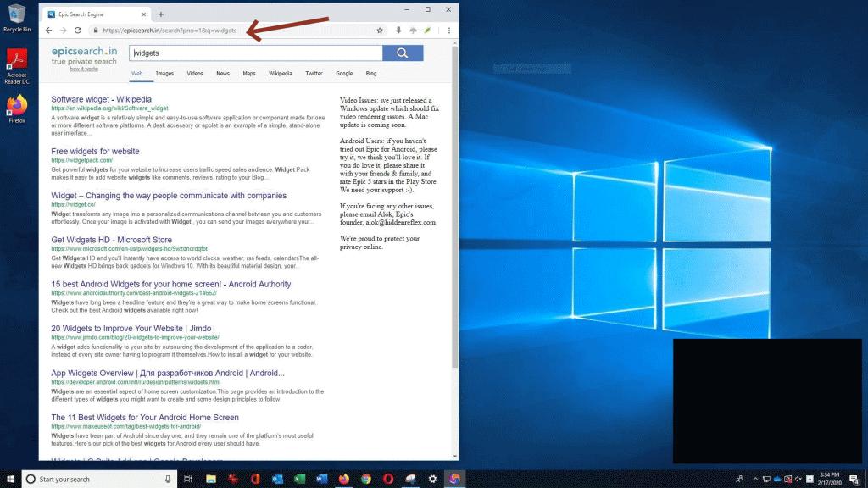Click the Epic browser taskbar icon

(454, 480)
